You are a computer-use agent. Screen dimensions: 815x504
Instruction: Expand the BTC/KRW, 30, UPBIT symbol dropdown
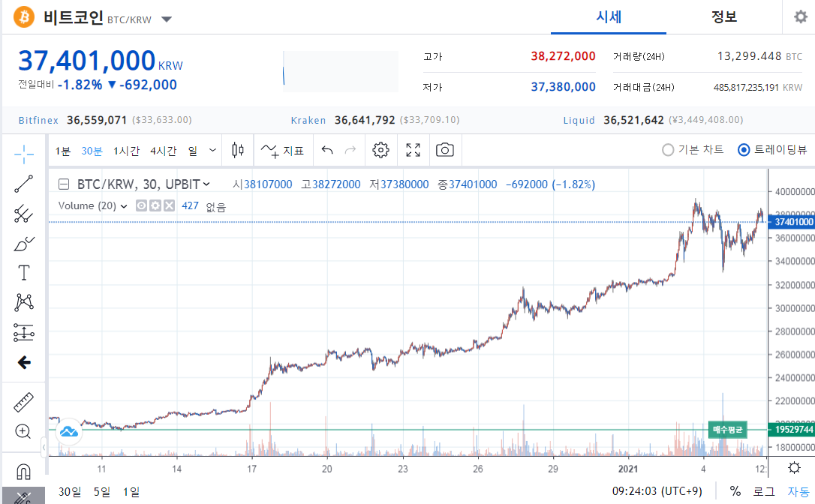(x=206, y=184)
